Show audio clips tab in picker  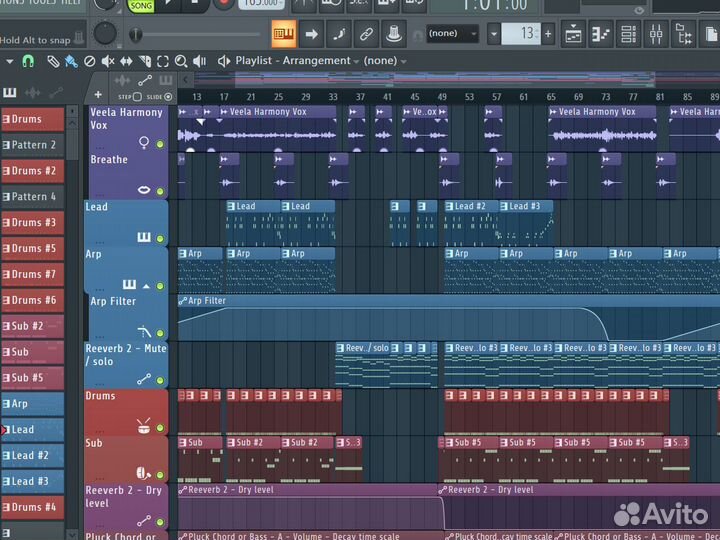(x=33, y=92)
